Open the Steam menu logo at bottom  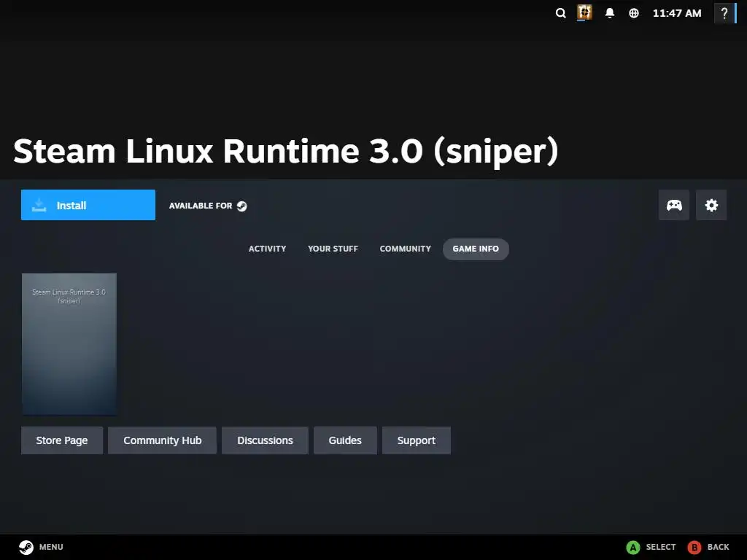coord(26,547)
